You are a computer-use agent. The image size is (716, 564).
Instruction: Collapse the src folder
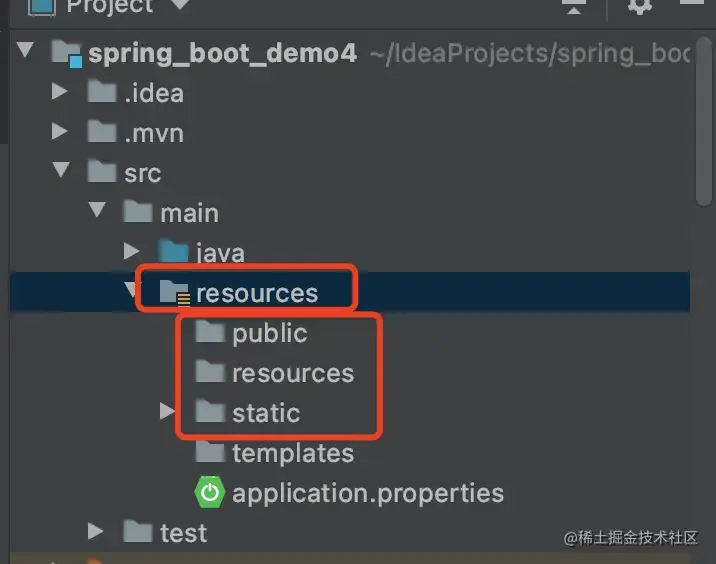pyautogui.click(x=61, y=170)
